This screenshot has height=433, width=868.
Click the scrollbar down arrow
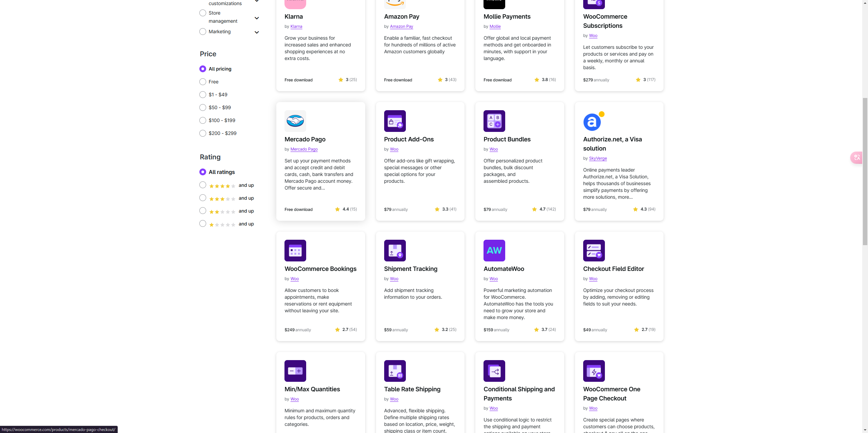(865, 430)
